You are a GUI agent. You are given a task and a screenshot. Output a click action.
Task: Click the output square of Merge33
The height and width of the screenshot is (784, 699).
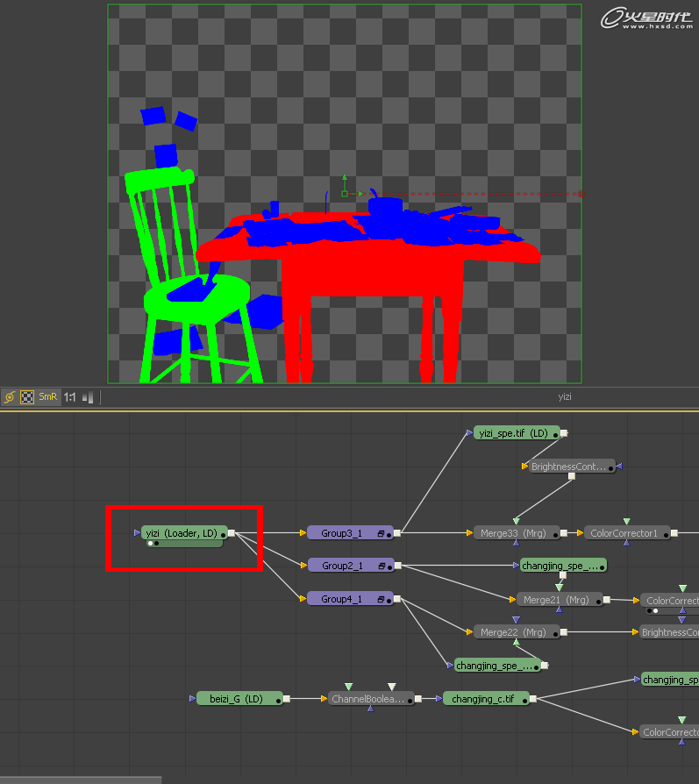point(564,533)
